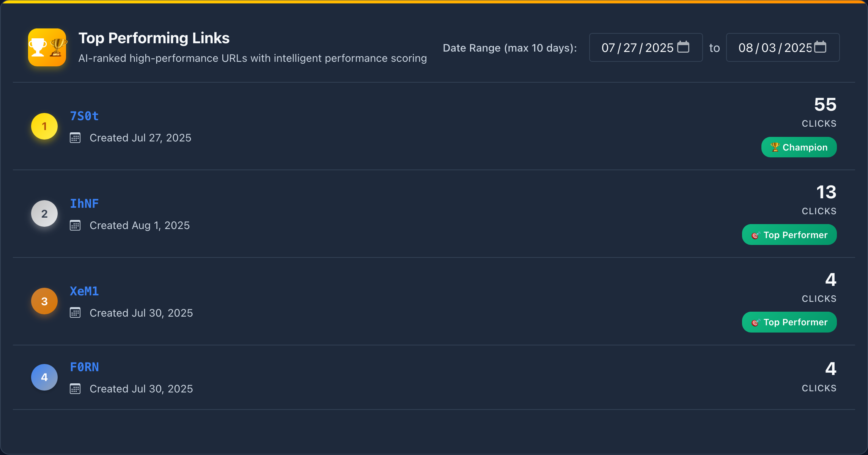Click the blue rank 4 badge
Image resolution: width=868 pixels, height=455 pixels.
tap(44, 377)
